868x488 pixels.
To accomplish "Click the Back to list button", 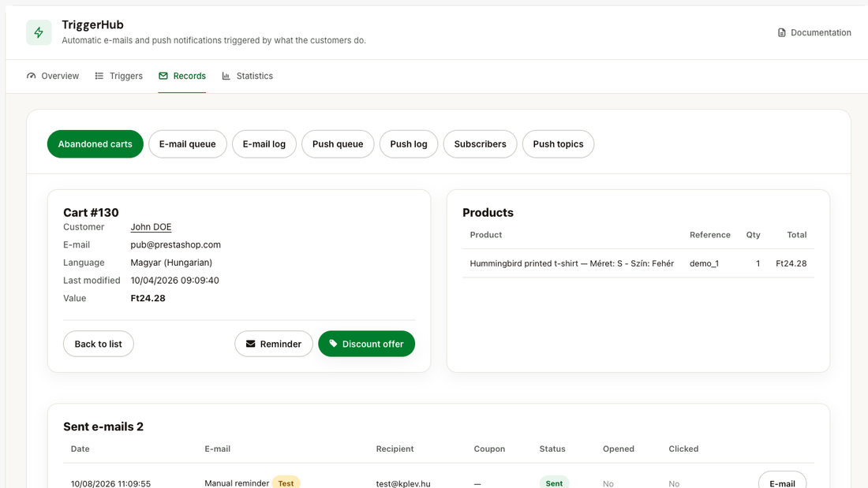I will pyautogui.click(x=99, y=344).
